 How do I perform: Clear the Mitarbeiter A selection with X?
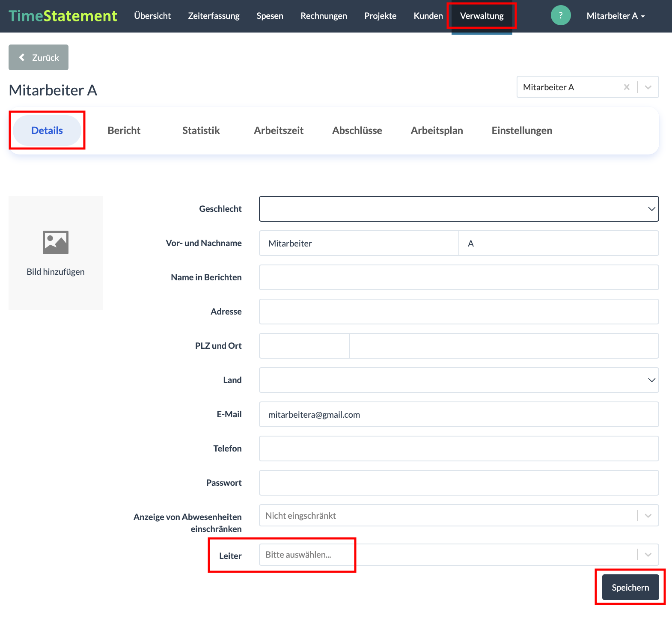coord(627,87)
